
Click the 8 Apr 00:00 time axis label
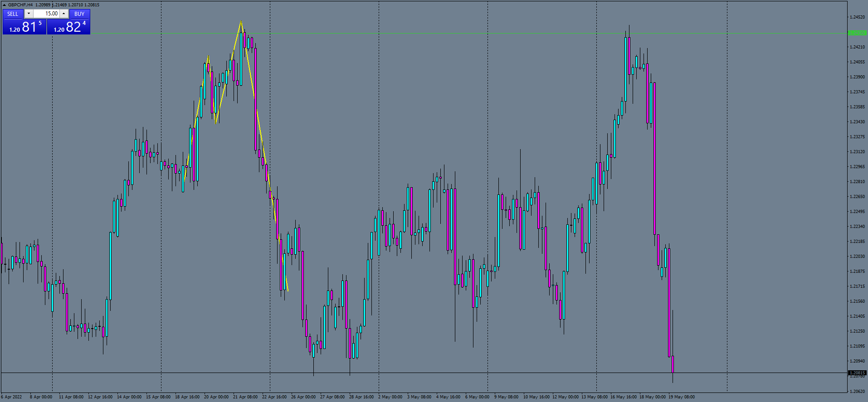click(x=41, y=397)
